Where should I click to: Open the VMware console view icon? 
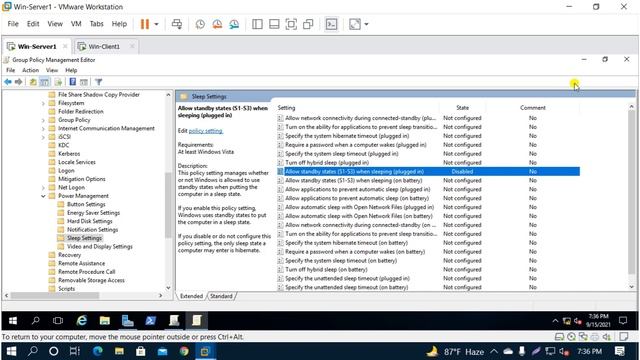coord(331,24)
